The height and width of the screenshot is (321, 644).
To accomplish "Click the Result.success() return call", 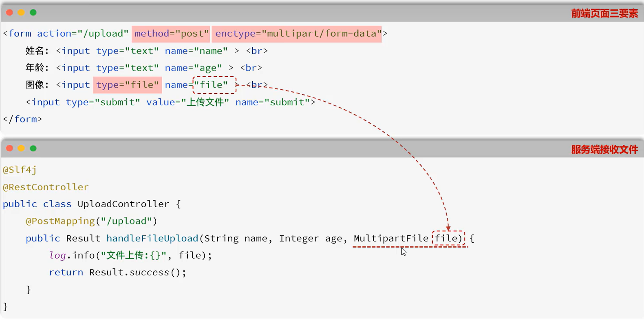I will (x=137, y=272).
